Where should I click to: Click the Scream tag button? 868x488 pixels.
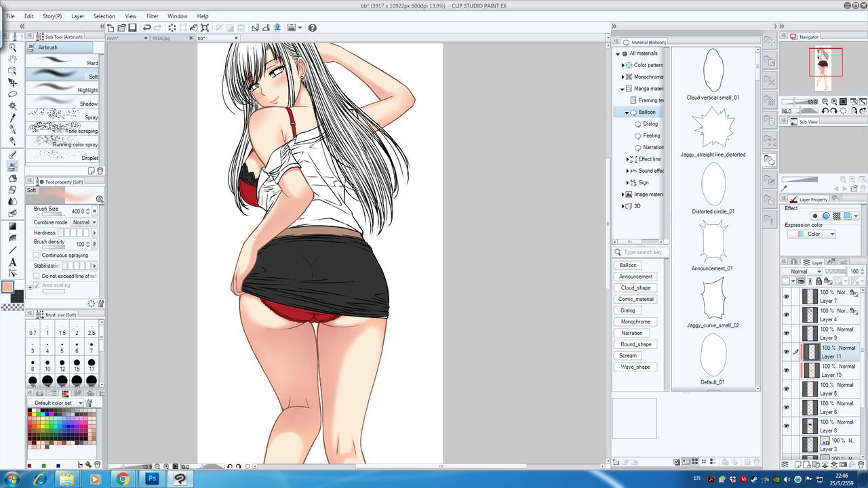[628, 356]
